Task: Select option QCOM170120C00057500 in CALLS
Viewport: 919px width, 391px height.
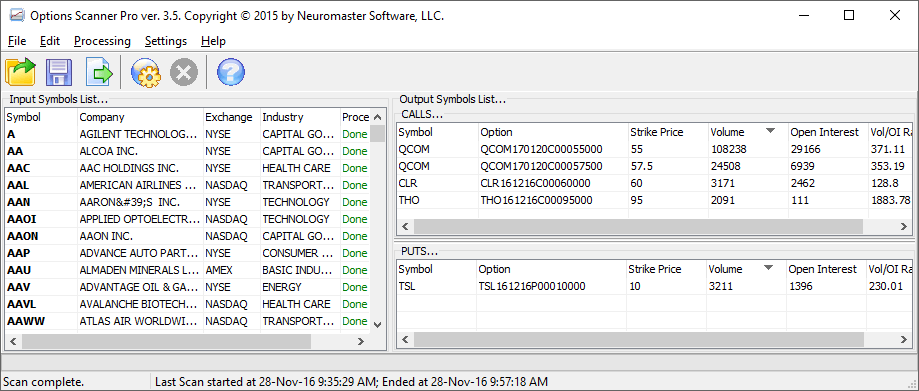Action: pyautogui.click(x=541, y=166)
